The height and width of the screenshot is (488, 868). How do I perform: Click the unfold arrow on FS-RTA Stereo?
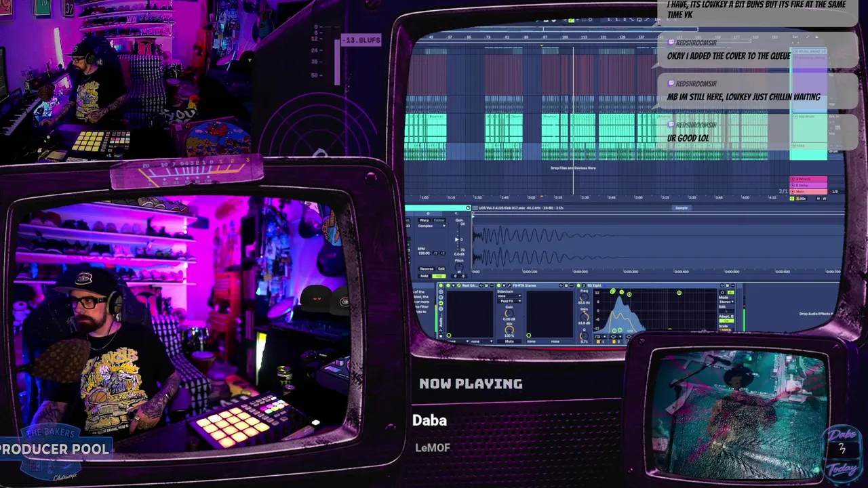[504, 285]
